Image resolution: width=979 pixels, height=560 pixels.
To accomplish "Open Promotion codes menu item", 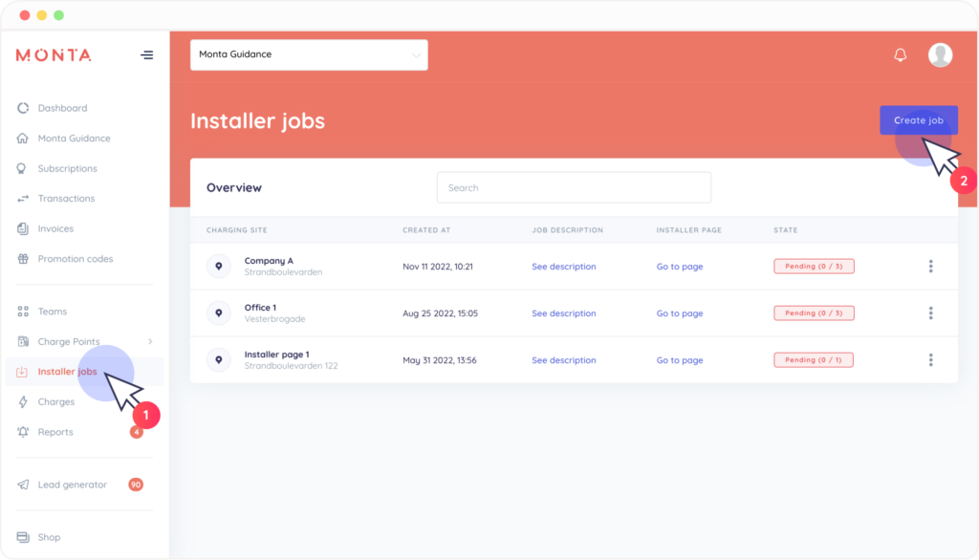I will point(76,258).
